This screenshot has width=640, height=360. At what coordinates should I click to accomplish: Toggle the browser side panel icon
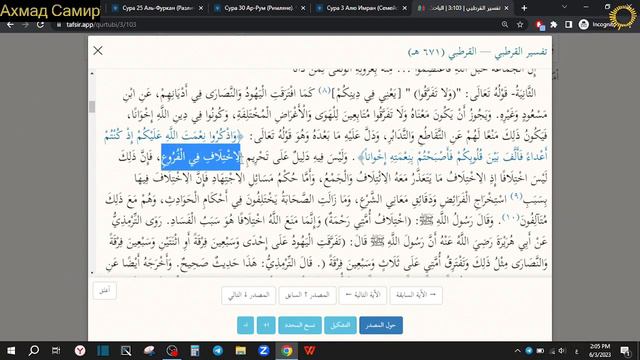(568, 24)
